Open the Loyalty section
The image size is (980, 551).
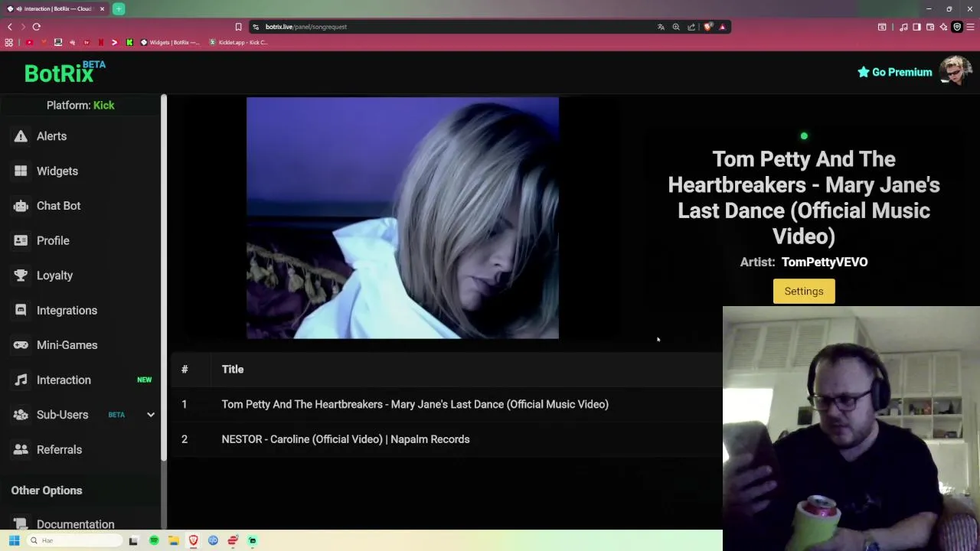pos(54,275)
